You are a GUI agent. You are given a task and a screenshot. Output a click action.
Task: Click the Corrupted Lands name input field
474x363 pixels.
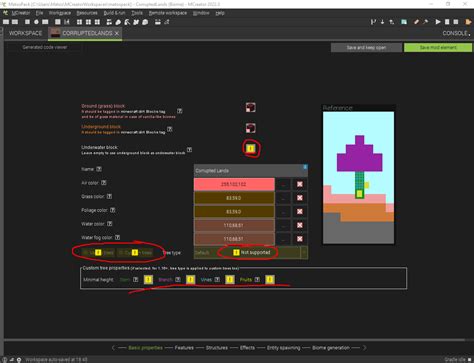[251, 170]
